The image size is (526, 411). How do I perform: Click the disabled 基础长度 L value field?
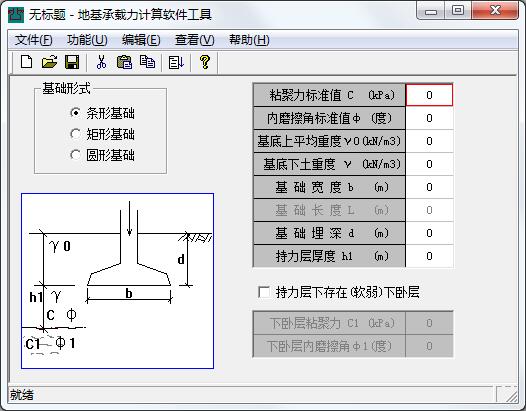click(429, 210)
